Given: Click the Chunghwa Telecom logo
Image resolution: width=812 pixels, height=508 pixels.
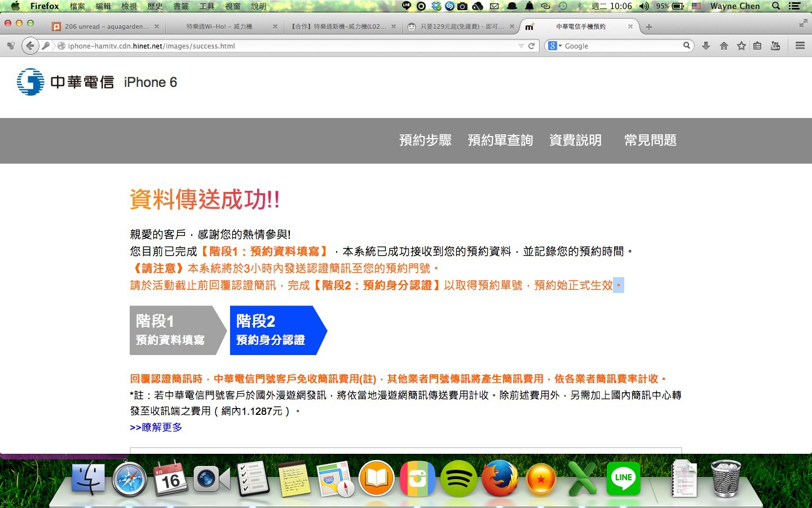Looking at the screenshot, I should coord(65,82).
